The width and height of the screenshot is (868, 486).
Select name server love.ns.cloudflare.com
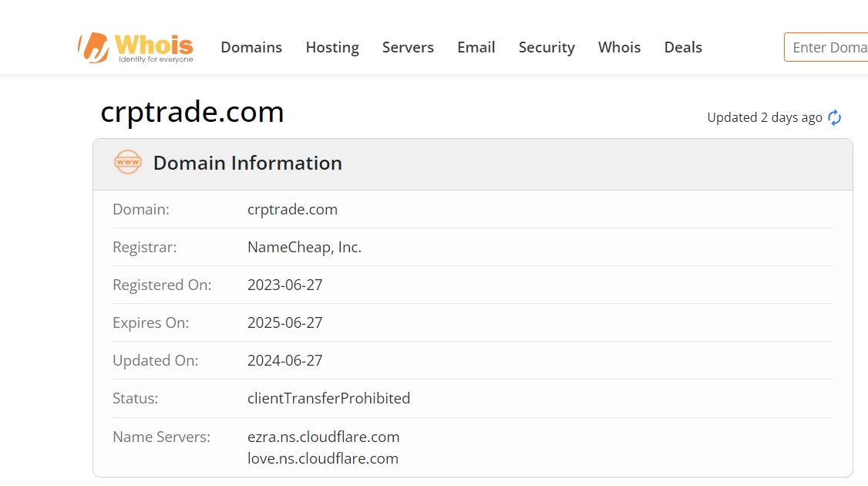[x=322, y=458]
